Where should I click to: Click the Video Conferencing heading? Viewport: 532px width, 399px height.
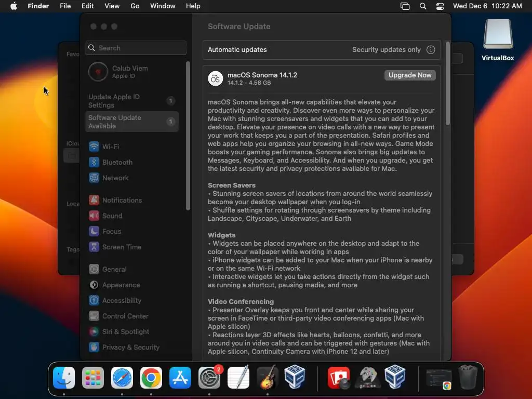click(x=241, y=302)
